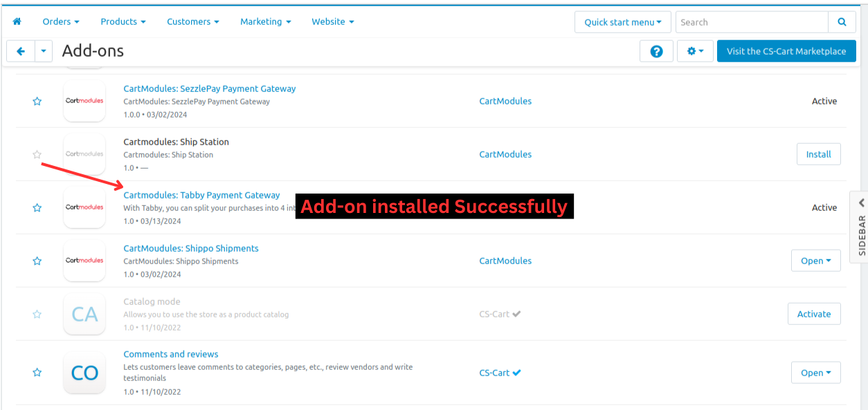The height and width of the screenshot is (410, 868).
Task: Toggle favorite star for SezzlePay Payment Gateway
Action: pos(37,101)
